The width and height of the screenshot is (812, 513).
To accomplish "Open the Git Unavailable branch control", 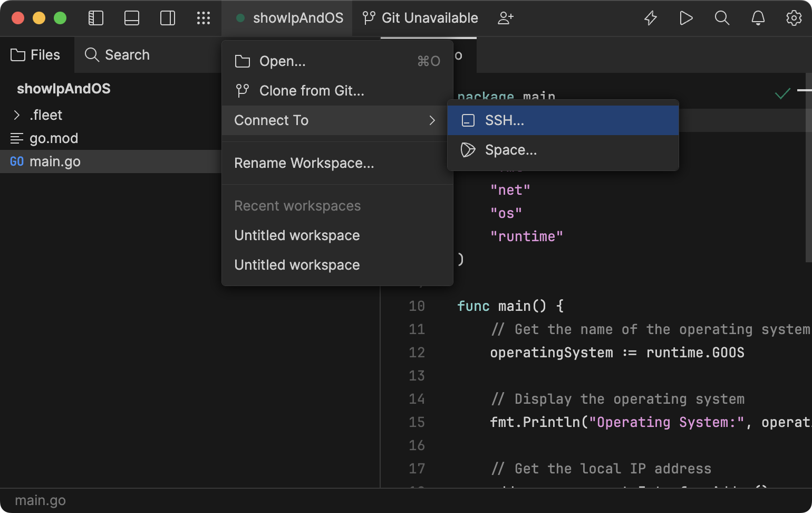I will [x=419, y=17].
